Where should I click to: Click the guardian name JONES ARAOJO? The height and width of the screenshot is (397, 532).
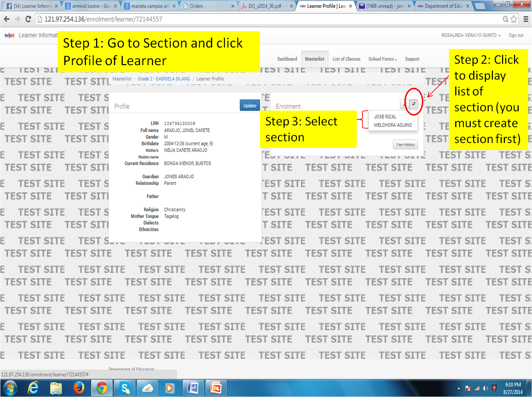[x=179, y=176]
